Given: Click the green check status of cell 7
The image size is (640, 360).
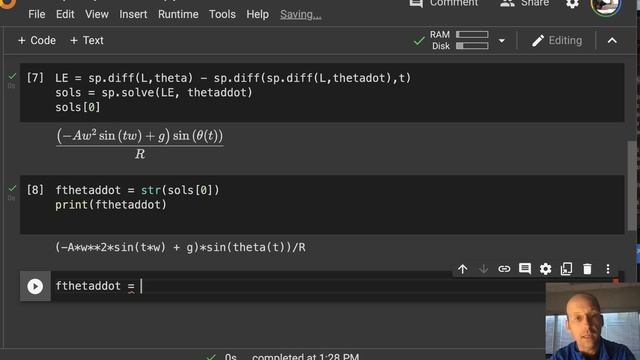Looking at the screenshot, I should tap(12, 76).
